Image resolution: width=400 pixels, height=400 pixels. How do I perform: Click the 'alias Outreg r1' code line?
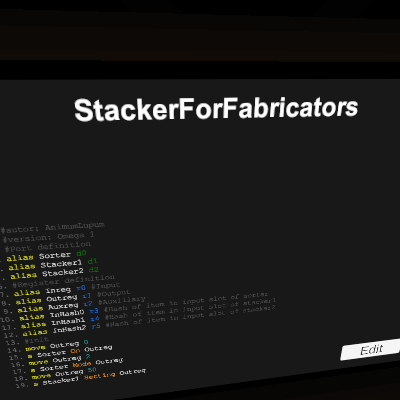[x=53, y=299]
